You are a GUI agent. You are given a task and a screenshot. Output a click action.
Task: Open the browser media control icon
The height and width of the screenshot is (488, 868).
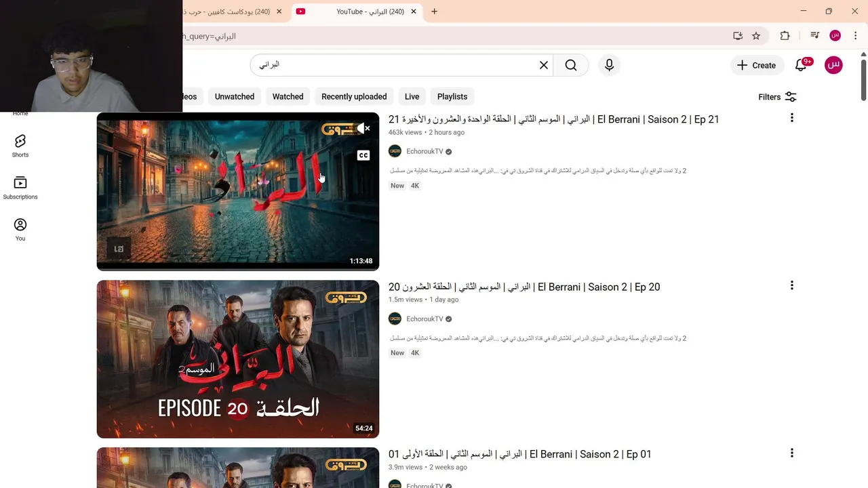click(x=814, y=36)
